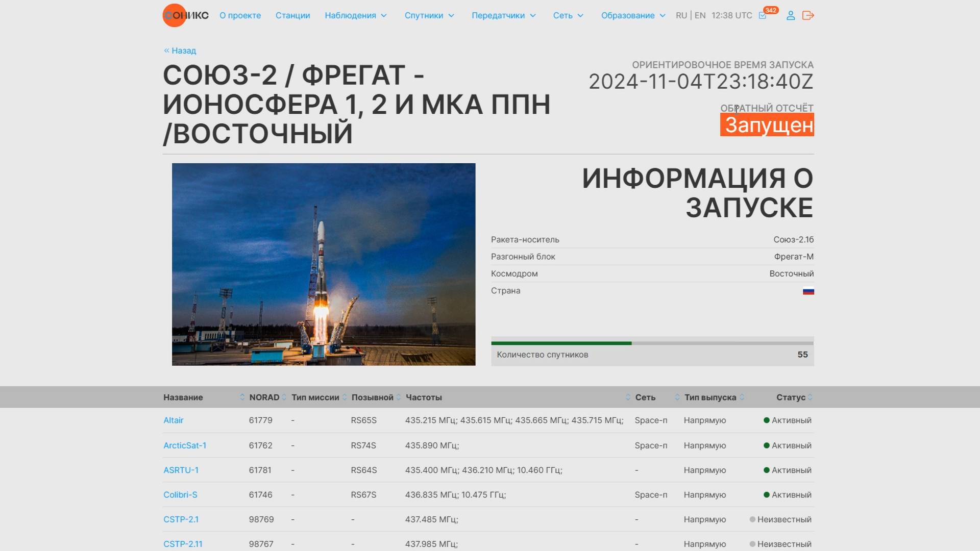980x551 pixels.
Task: Switch interface language to EN
Action: coord(699,15)
